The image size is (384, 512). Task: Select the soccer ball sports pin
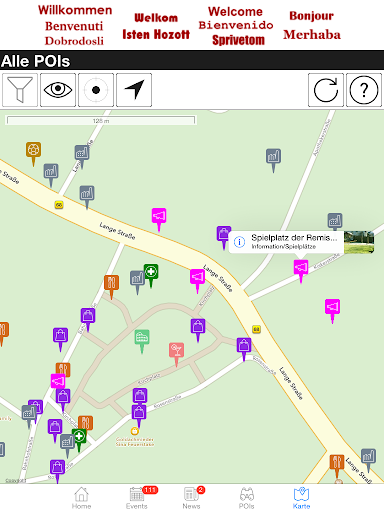click(33, 153)
